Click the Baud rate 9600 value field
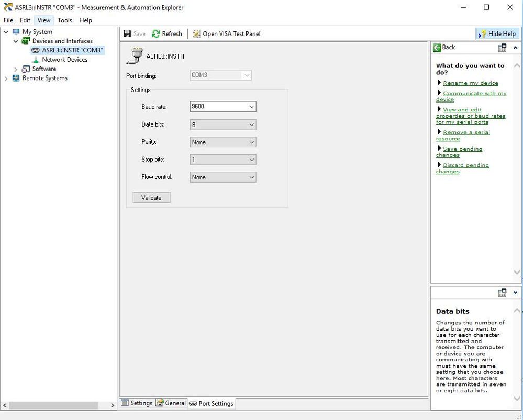The height and width of the screenshot is (420, 523). (x=219, y=107)
